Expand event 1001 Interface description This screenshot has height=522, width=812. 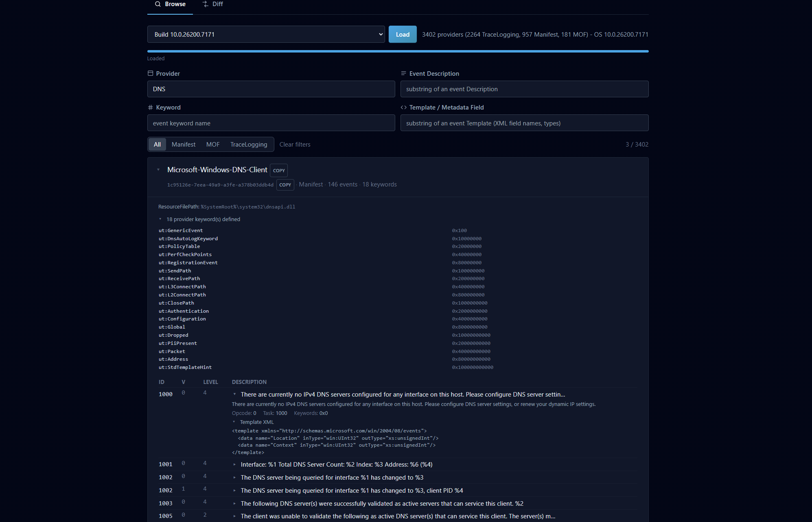[235, 465]
